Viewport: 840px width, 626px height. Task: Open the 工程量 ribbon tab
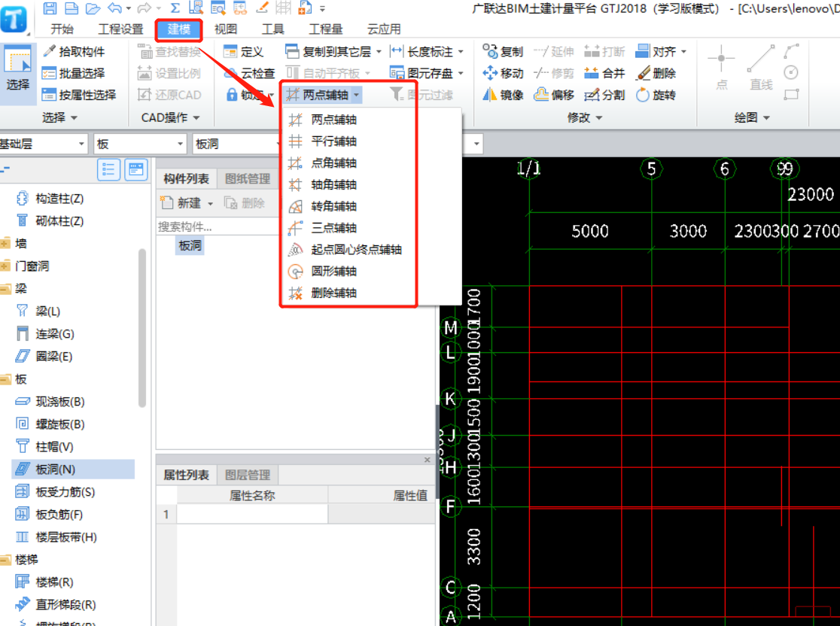(x=326, y=29)
